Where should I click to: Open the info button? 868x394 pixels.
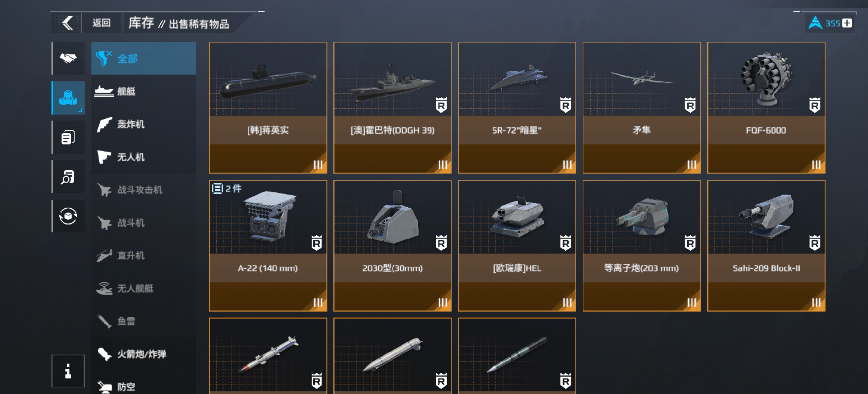coord(68,371)
